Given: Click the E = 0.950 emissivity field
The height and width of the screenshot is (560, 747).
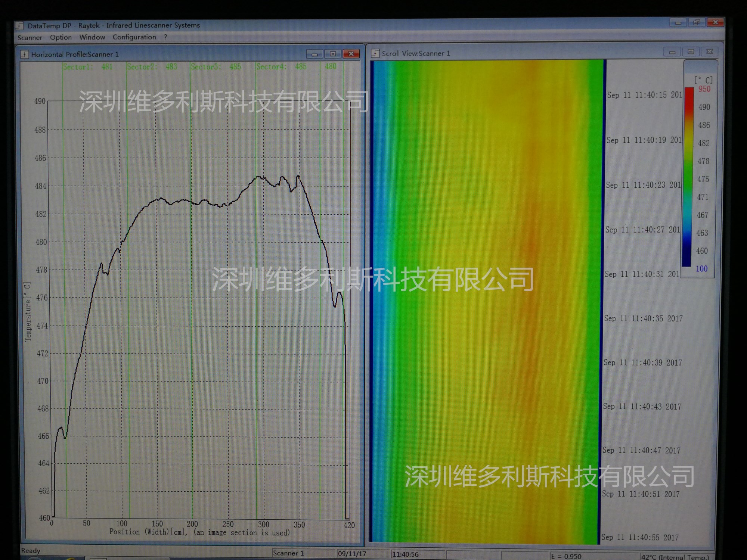Looking at the screenshot, I should coord(566,556).
